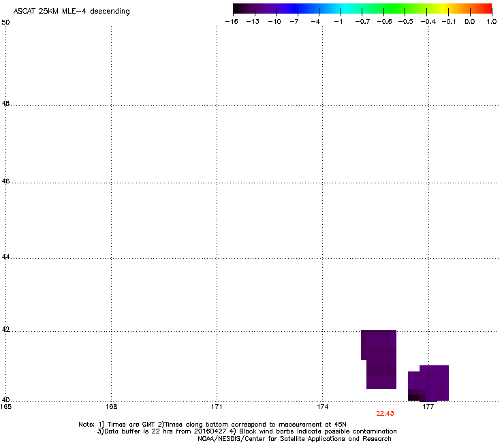Click longitude label 171
Image resolution: width=504 pixels, height=443 pixels.
click(x=217, y=407)
